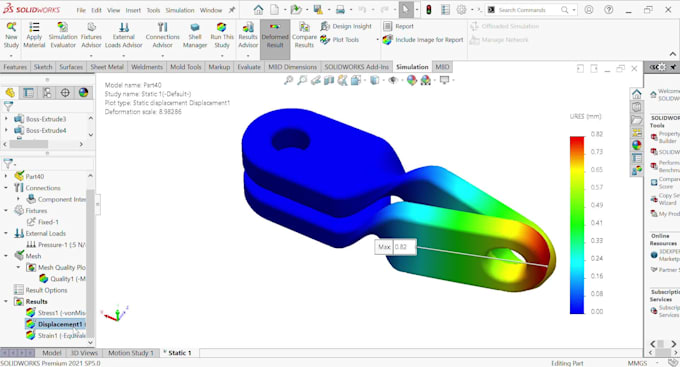
Task: Click the New document icon
Action: point(275,10)
